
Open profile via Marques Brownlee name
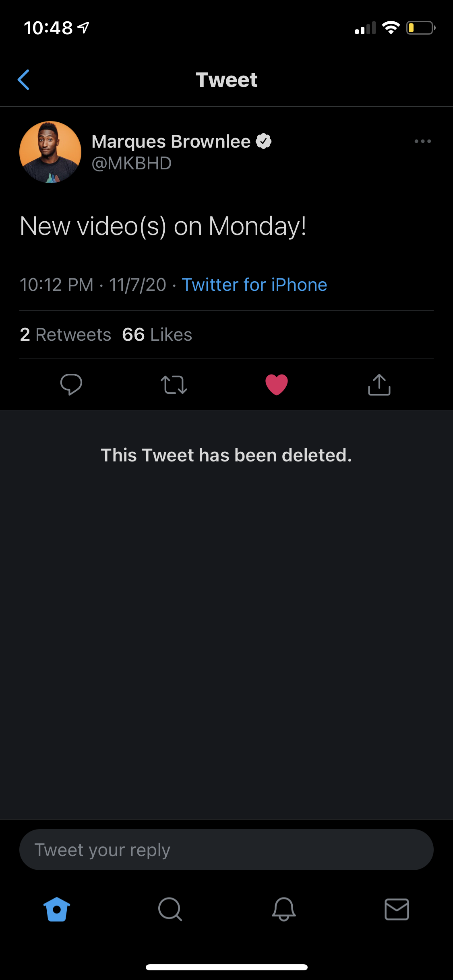(171, 142)
